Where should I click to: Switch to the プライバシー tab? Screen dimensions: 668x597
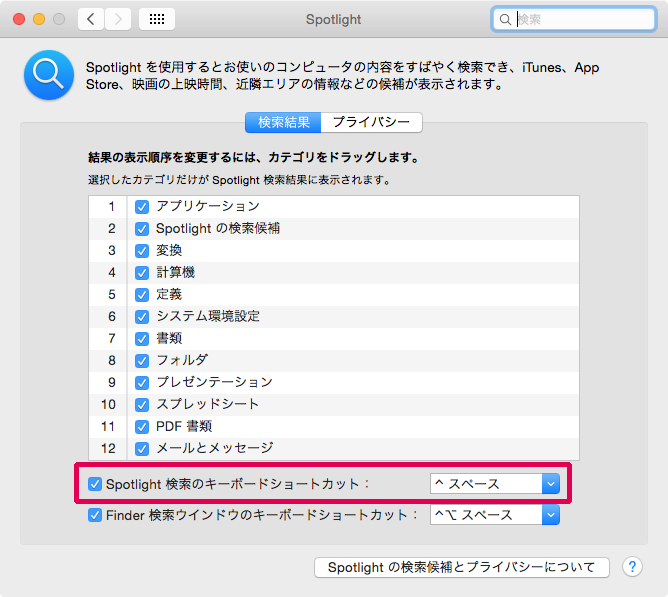pyautogui.click(x=371, y=123)
